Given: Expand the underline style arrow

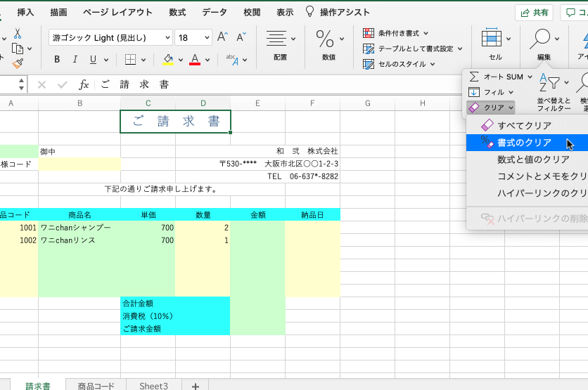Looking at the screenshot, I should [x=106, y=60].
